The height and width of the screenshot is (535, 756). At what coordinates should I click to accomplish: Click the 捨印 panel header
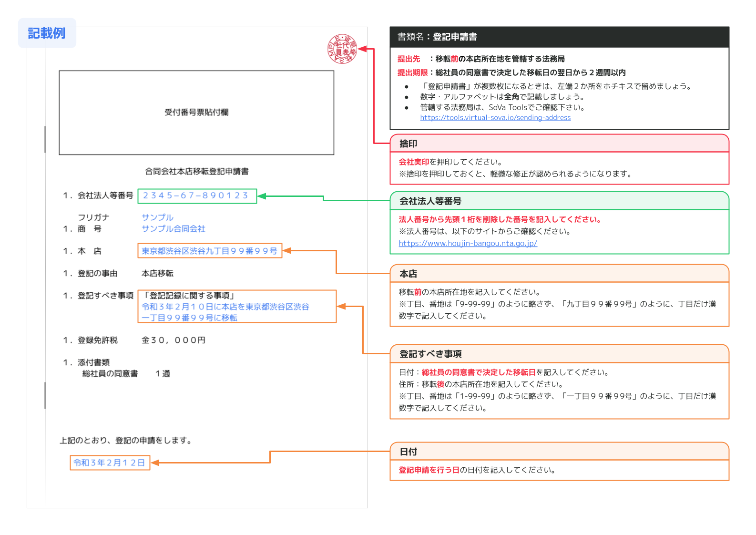tap(559, 144)
